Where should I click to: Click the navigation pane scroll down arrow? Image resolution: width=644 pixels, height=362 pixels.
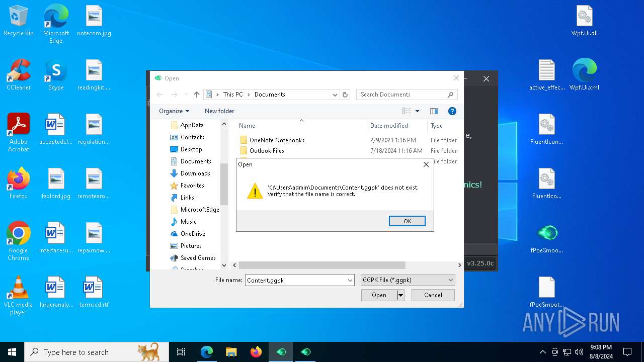click(224, 265)
